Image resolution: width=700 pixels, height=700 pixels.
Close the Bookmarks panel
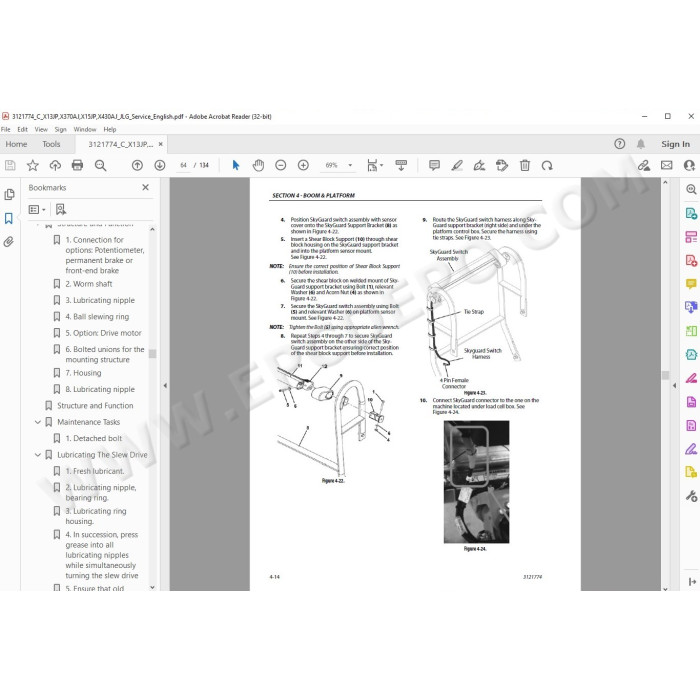[146, 188]
